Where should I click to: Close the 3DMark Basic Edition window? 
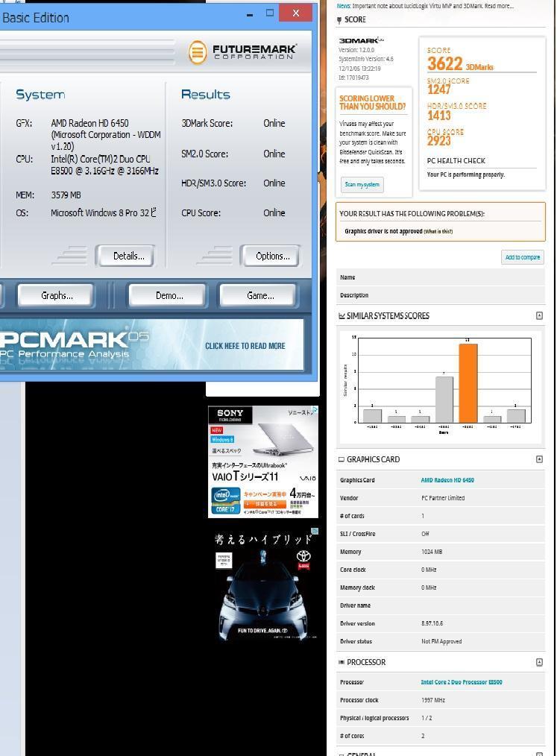pyautogui.click(x=296, y=13)
